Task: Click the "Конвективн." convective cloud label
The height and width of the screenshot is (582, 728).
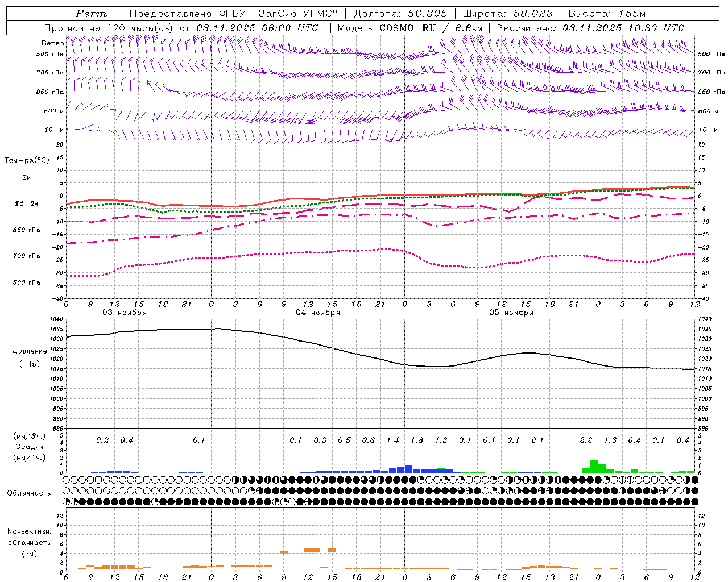Action: tap(29, 531)
